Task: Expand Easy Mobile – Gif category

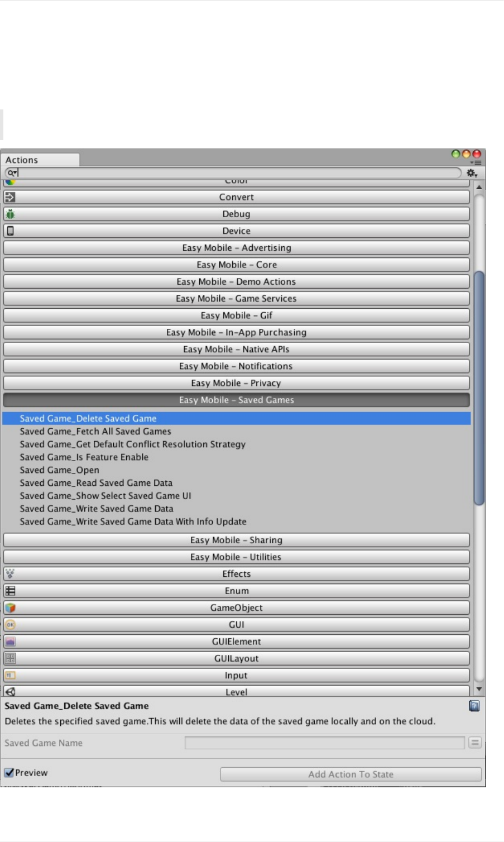Action: tap(236, 315)
